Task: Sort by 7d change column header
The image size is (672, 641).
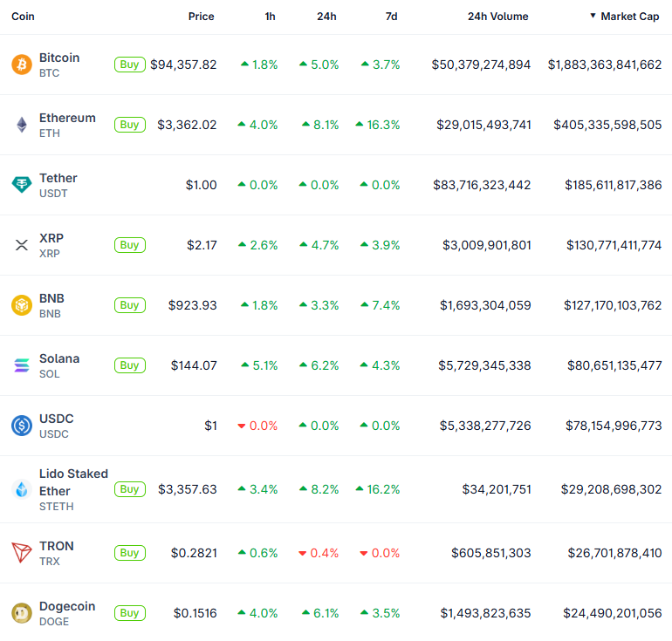Action: point(392,17)
